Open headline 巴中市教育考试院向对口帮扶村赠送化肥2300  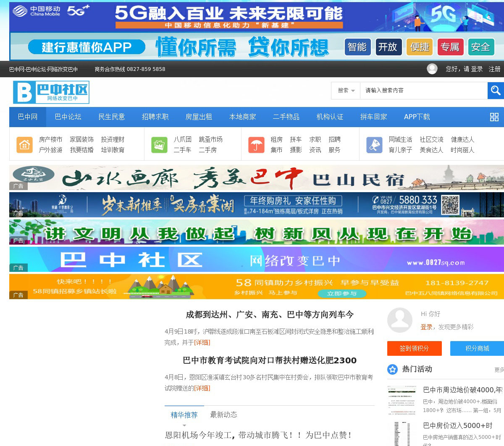click(x=270, y=360)
